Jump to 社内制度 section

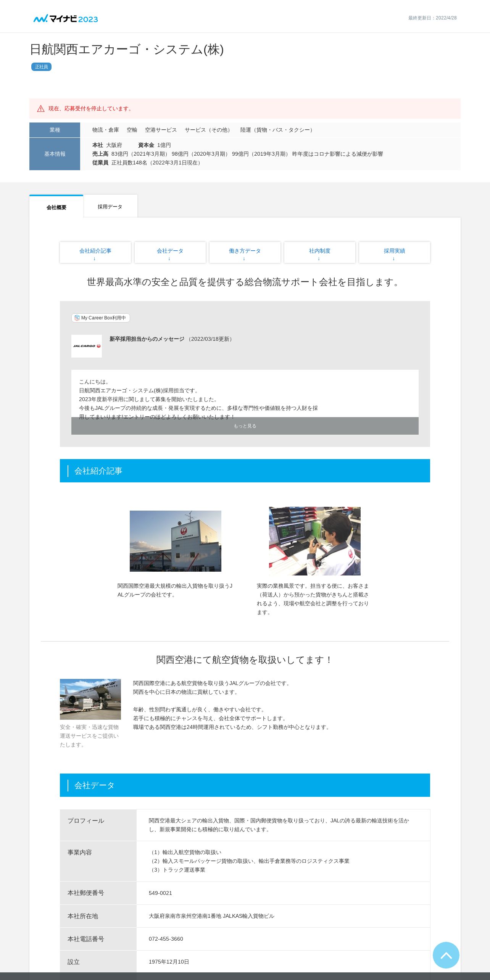click(x=320, y=252)
